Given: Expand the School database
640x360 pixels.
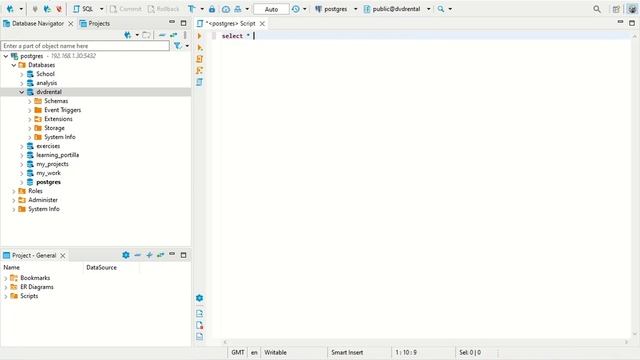Looking at the screenshot, I should 22,74.
